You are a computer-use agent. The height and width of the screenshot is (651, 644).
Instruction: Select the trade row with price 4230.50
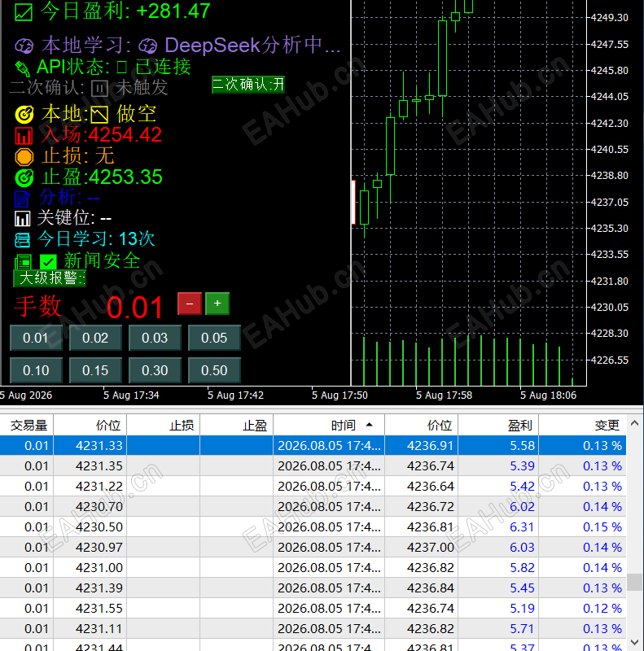[313, 527]
